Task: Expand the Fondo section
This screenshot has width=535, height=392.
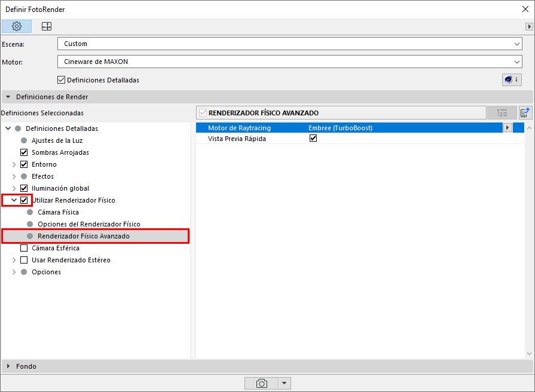Action: click(x=8, y=366)
